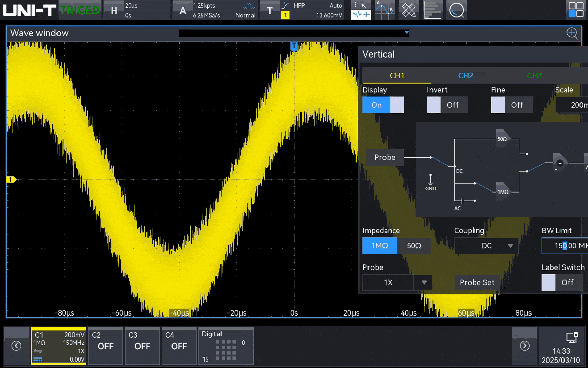Image resolution: width=588 pixels, height=368 pixels.
Task: Open the histogram bar chart tool
Action: [x=432, y=10]
